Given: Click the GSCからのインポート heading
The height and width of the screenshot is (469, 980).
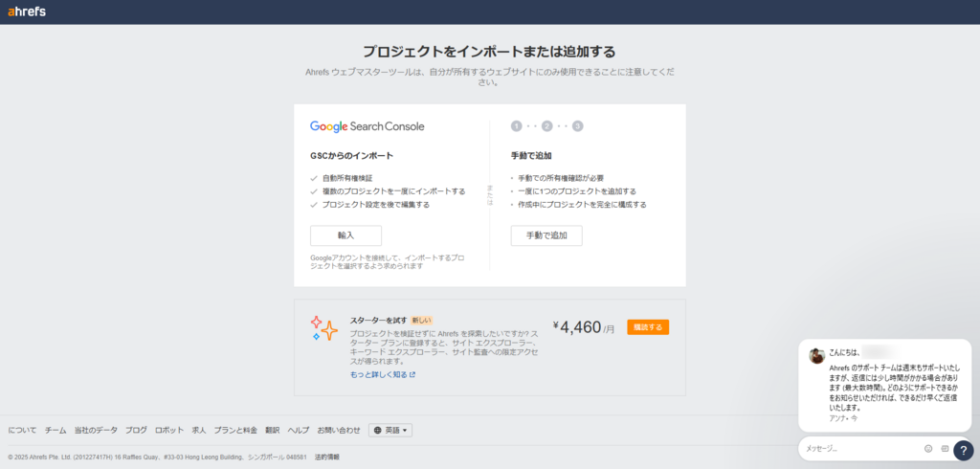Looking at the screenshot, I should coord(352,156).
